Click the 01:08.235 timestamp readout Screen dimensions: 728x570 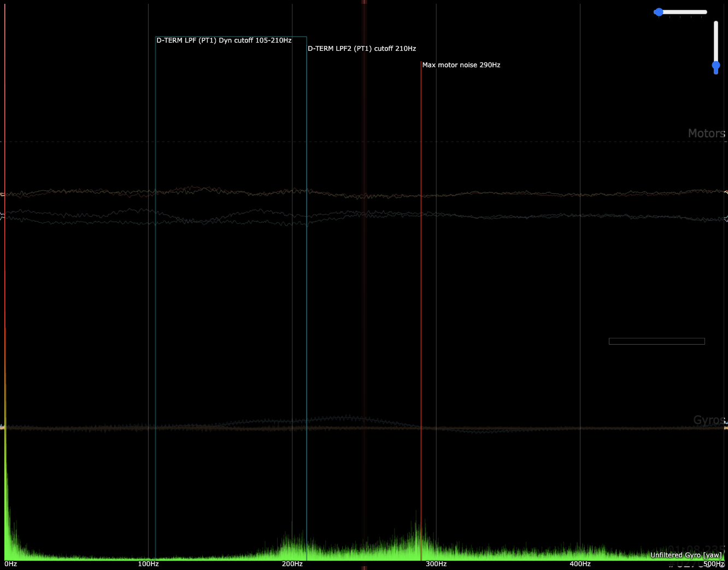coord(696,549)
